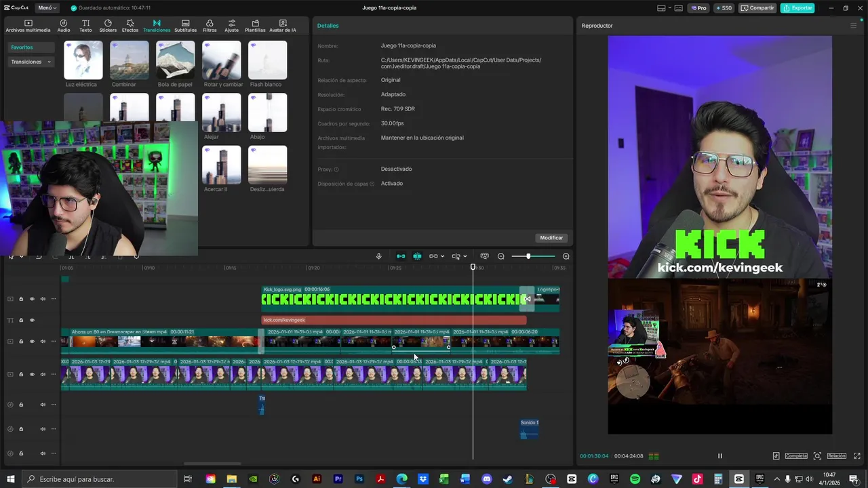Viewport: 868px width, 488px height.
Task: Click the record voiceover microphone icon
Action: 378,256
